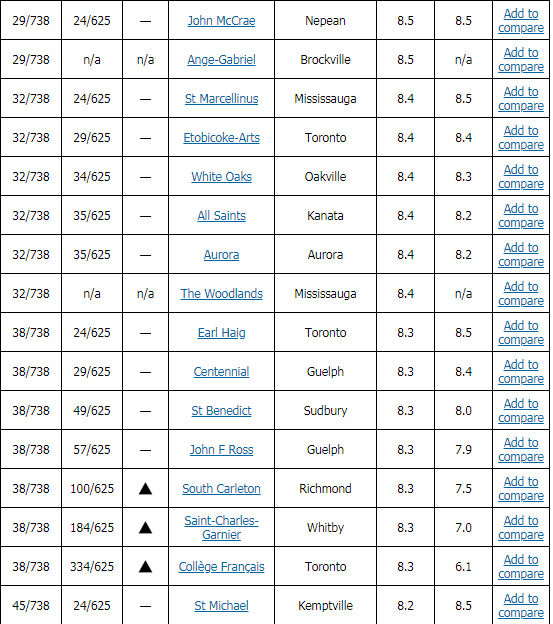553x624 pixels.
Task: Open Etobicoke-Arts school page
Action: 221,138
